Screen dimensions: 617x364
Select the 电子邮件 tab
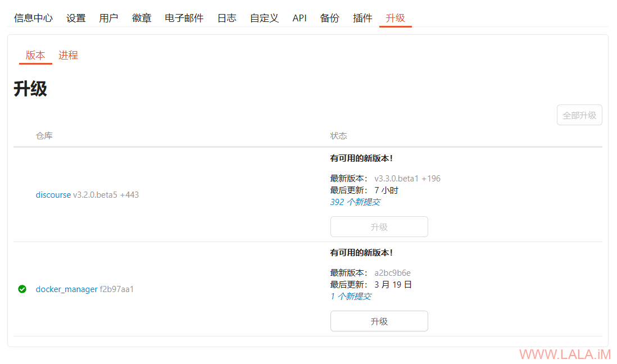tap(184, 18)
